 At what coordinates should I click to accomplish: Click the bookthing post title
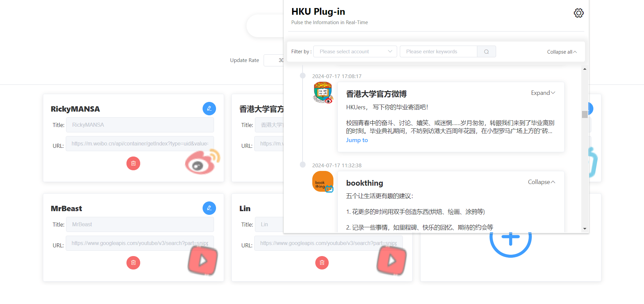pos(365,183)
